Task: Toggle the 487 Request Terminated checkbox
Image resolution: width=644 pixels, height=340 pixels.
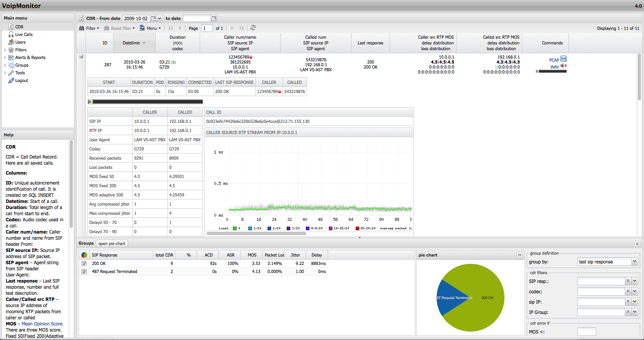Action: pyautogui.click(x=84, y=271)
